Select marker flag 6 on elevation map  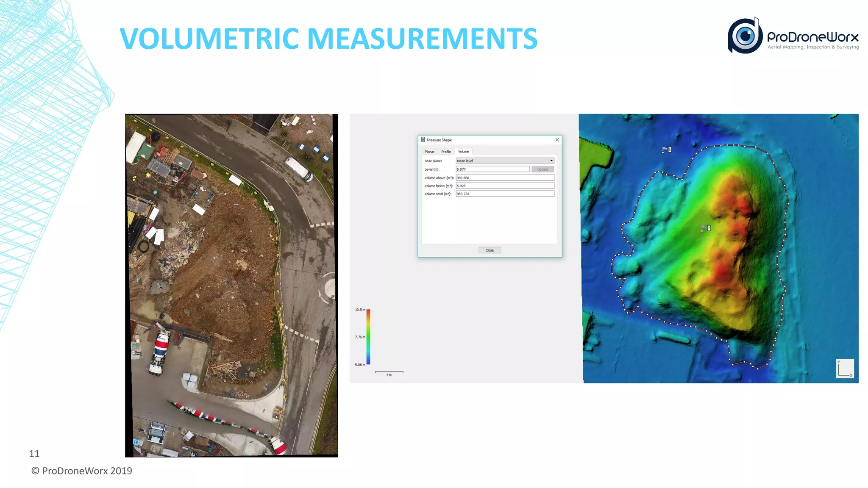coord(666,150)
